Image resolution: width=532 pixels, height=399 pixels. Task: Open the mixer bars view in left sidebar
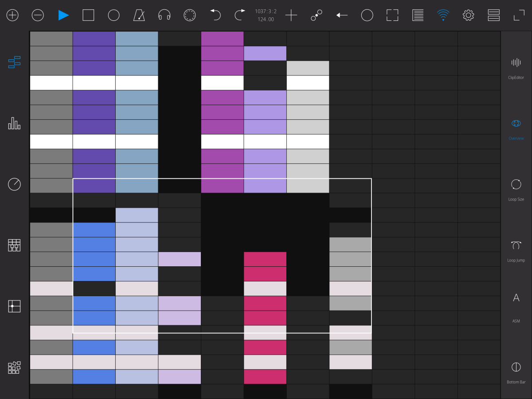[x=14, y=123]
